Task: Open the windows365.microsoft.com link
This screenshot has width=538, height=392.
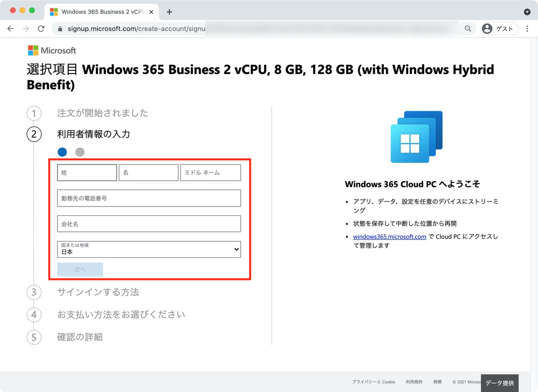Action: [390, 236]
